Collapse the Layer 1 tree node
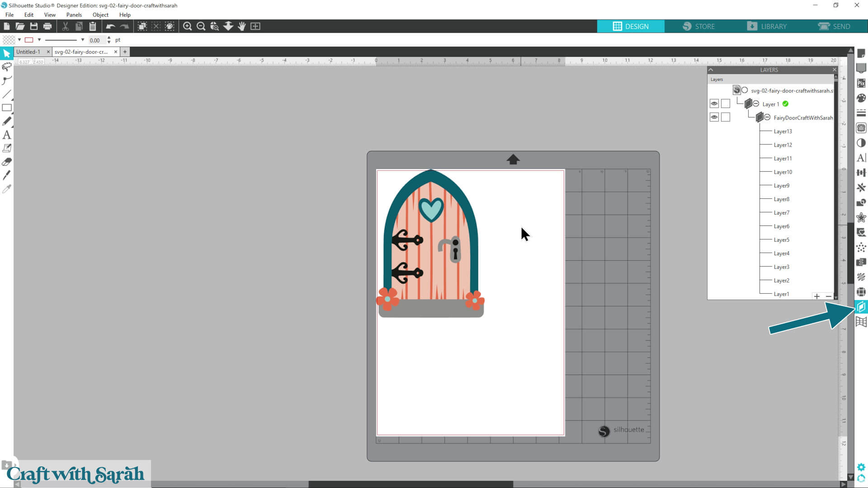The width and height of the screenshot is (868, 488). 756,104
